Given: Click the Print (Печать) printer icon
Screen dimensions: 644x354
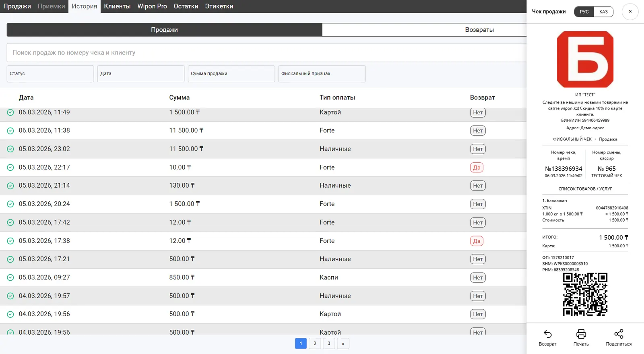Looking at the screenshot, I should pos(581,334).
